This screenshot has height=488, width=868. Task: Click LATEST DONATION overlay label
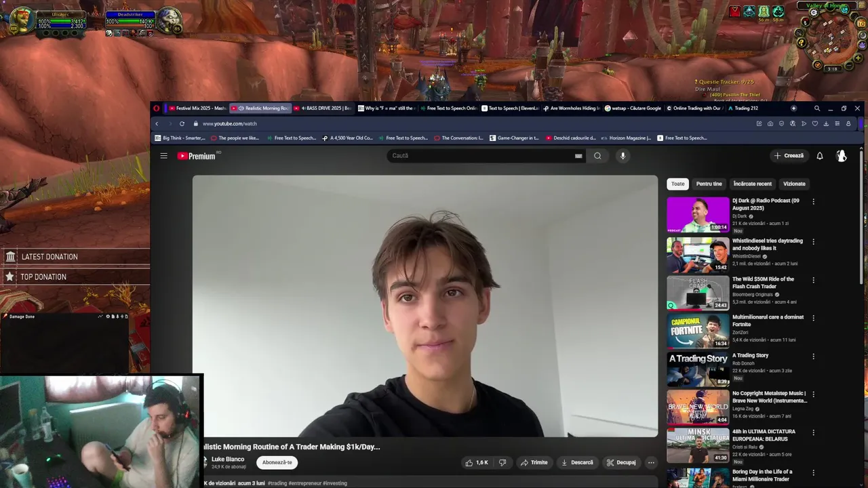[x=50, y=257]
